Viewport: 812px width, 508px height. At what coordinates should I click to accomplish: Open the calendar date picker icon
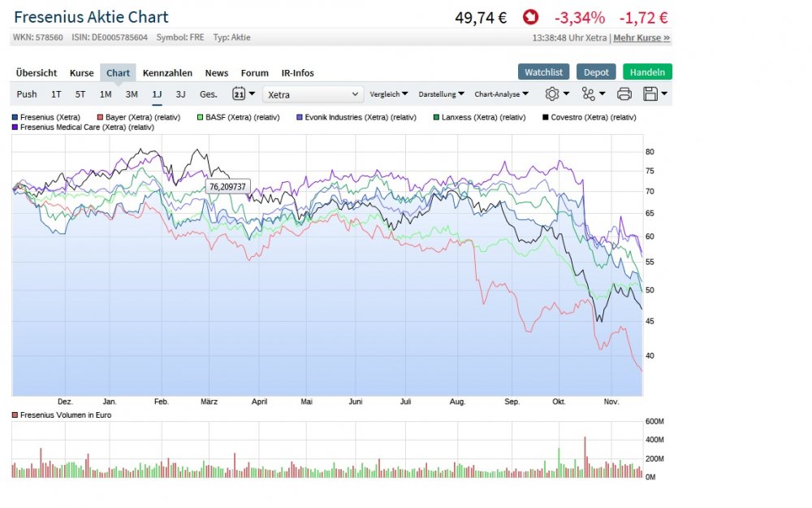tap(240, 94)
